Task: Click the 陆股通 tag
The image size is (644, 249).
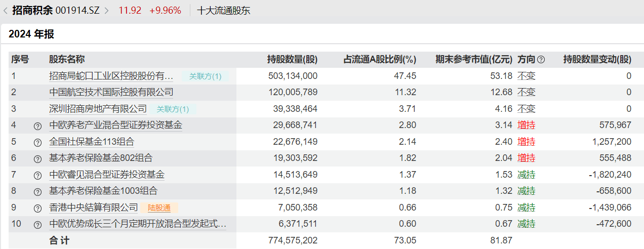Action: pos(159,208)
